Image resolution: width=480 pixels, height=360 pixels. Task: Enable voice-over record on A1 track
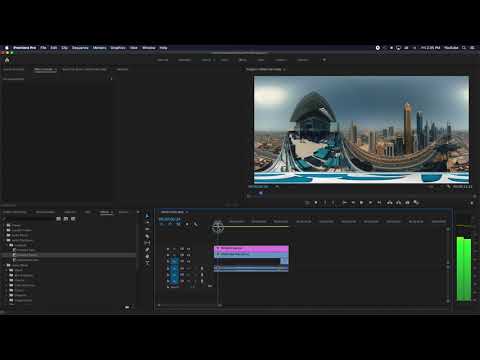point(202,268)
